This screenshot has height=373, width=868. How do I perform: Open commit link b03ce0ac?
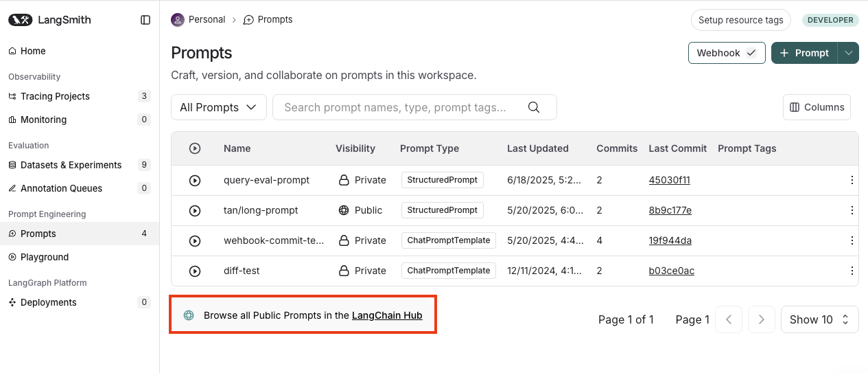[x=672, y=271]
